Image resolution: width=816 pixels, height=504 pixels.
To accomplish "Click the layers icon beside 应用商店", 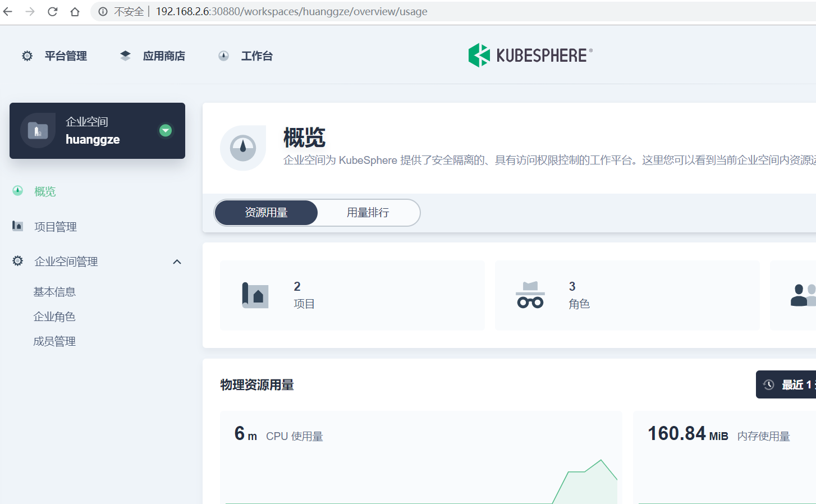I will point(125,56).
